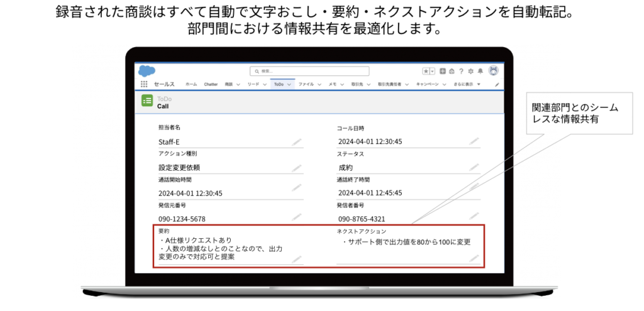Click the A仕様リクエストあり summary line

click(195, 240)
